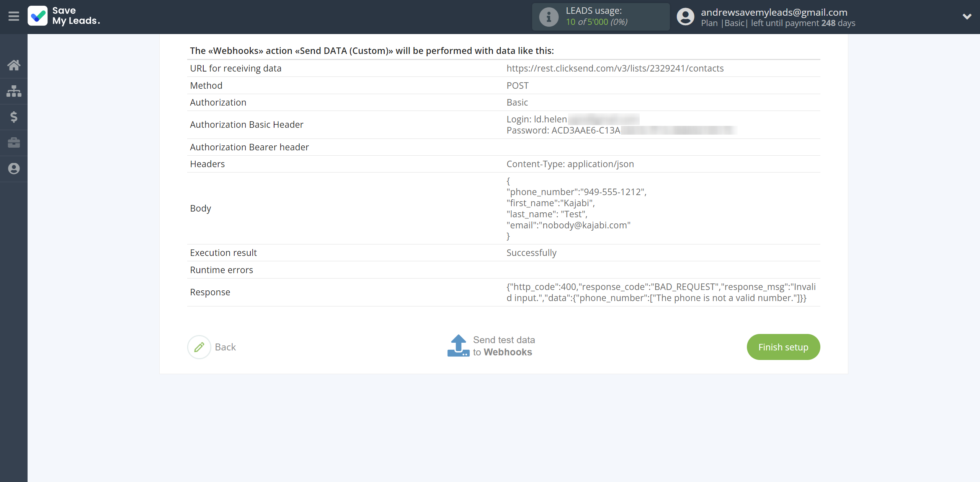Click the Execution result label
Viewport: 980px width, 482px height.
(223, 252)
